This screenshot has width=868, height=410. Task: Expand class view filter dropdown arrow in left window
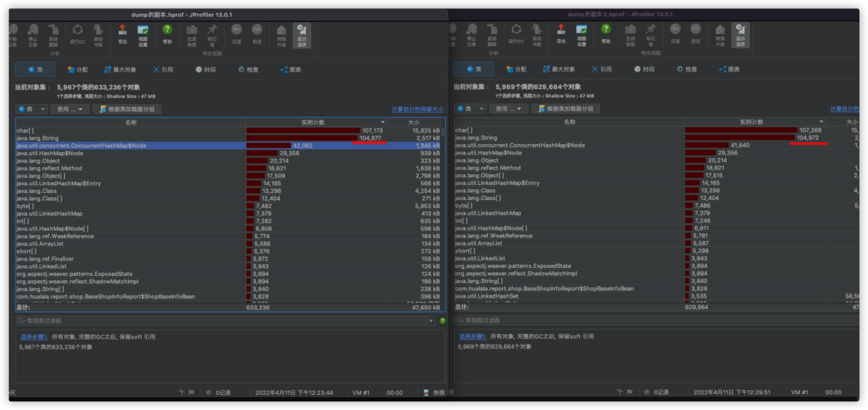click(431, 321)
